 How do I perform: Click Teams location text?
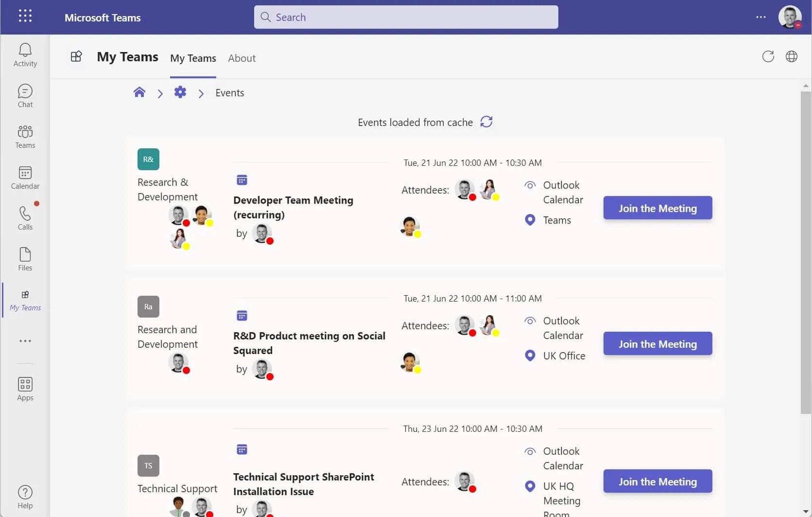coord(557,220)
